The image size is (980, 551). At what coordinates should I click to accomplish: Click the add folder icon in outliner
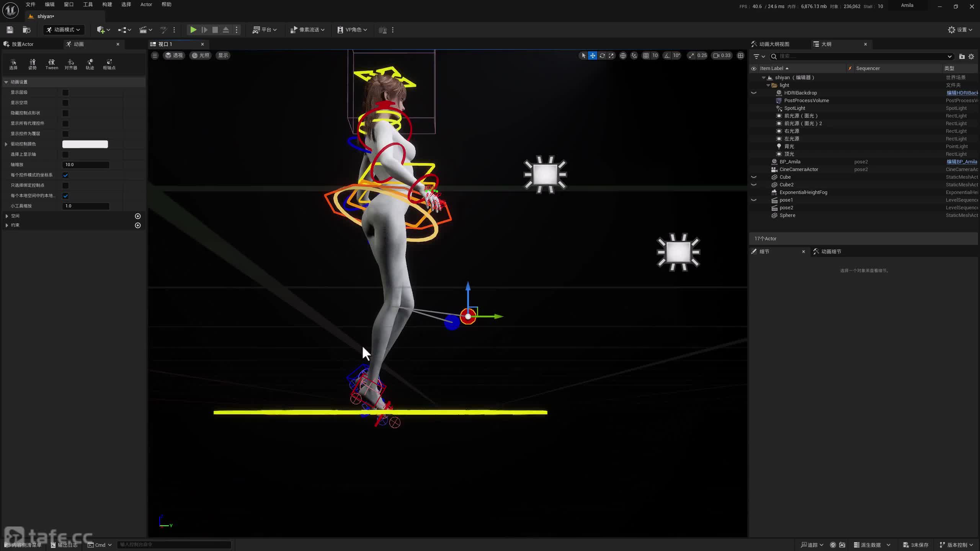[x=962, y=56]
